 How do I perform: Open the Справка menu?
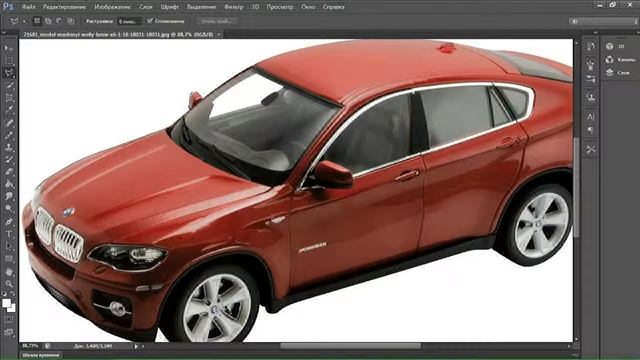pyautogui.click(x=334, y=7)
